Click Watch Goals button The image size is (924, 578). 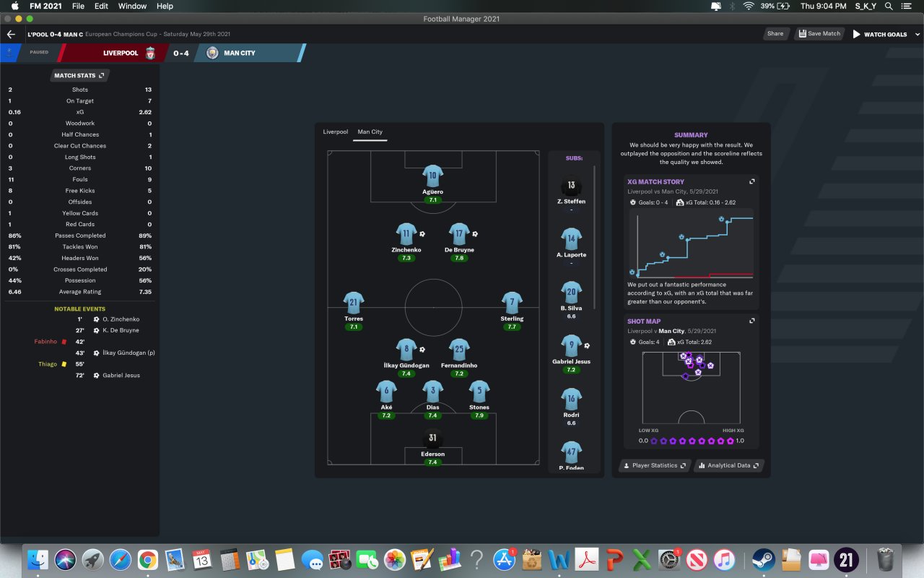tap(880, 34)
